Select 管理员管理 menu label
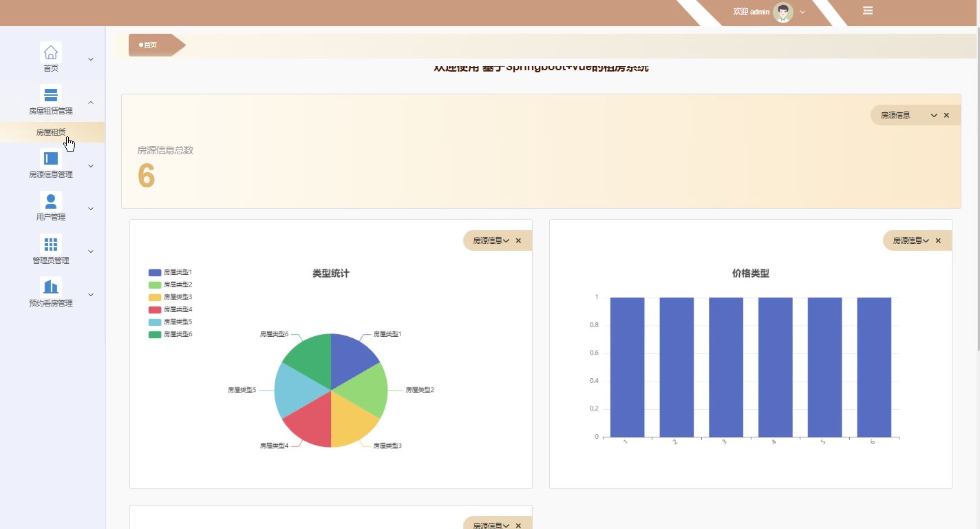This screenshot has width=980, height=529. (x=51, y=260)
